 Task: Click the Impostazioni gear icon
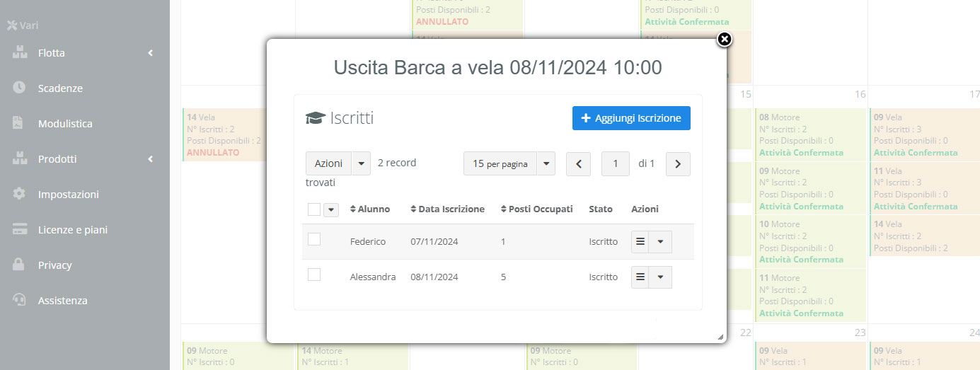(x=19, y=194)
